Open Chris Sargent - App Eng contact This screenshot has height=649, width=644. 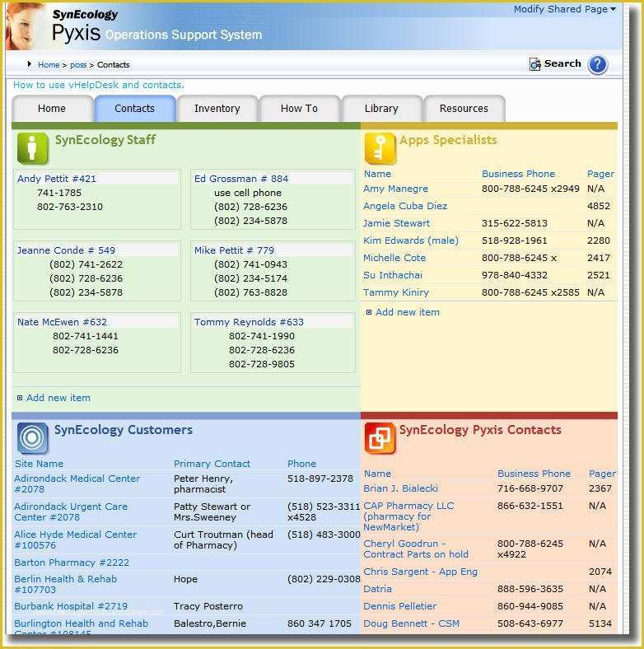click(x=421, y=572)
